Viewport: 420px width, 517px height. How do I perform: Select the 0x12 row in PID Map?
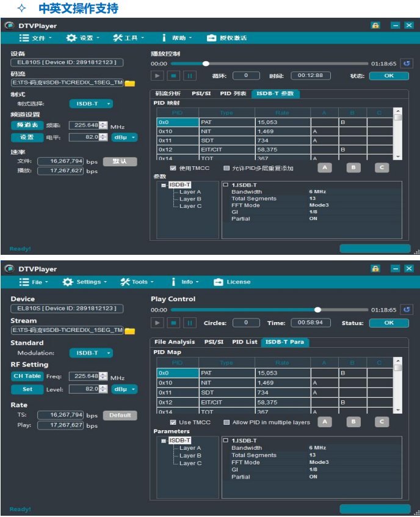tap(275, 403)
